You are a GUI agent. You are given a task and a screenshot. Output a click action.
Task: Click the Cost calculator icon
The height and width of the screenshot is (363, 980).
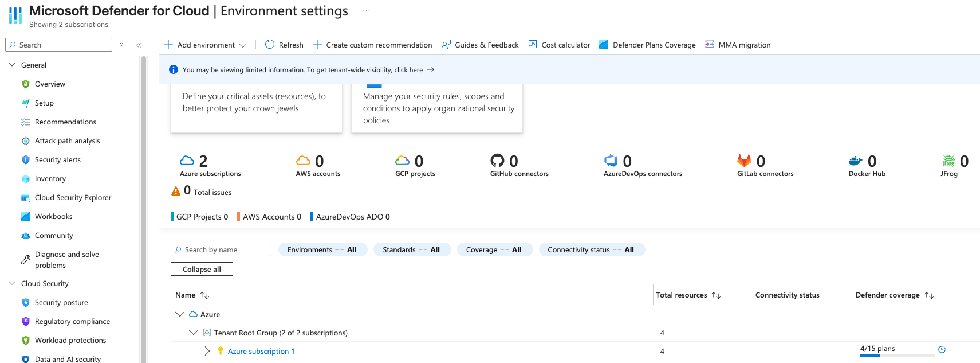click(x=533, y=44)
